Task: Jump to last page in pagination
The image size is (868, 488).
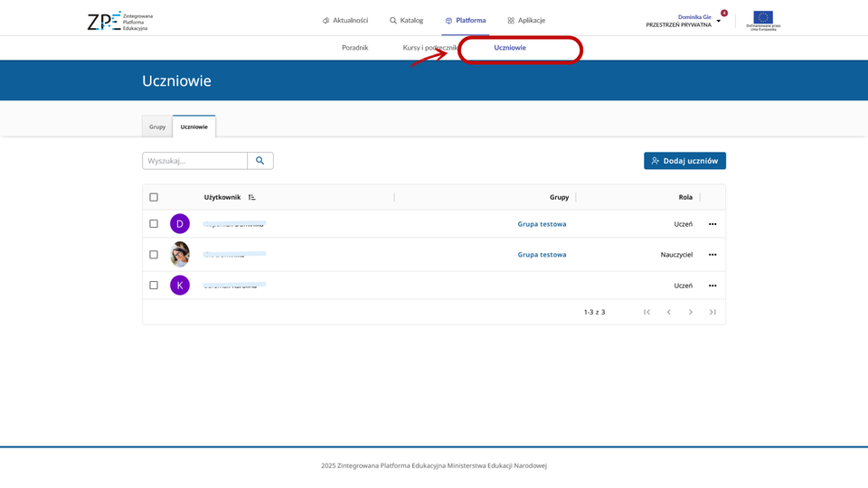Action: (x=712, y=312)
